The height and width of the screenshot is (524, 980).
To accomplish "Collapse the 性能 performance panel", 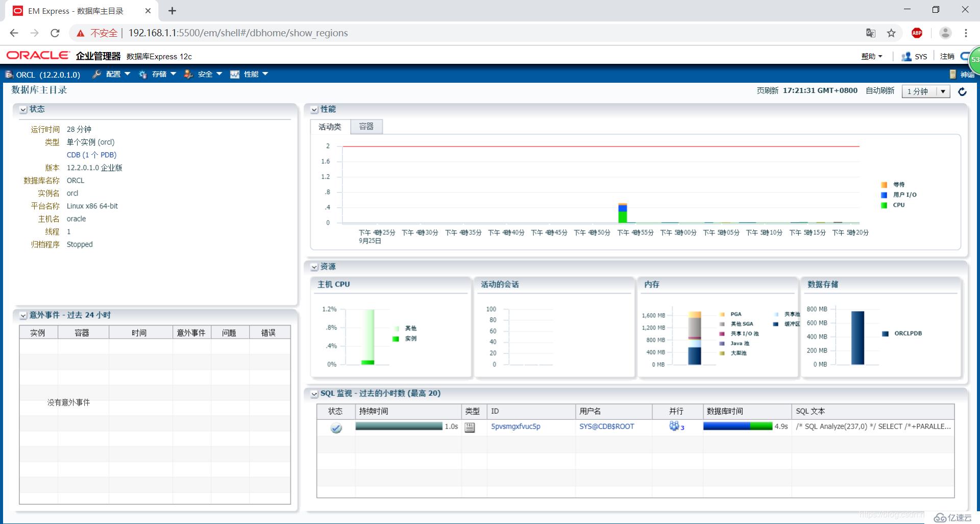I will (314, 110).
